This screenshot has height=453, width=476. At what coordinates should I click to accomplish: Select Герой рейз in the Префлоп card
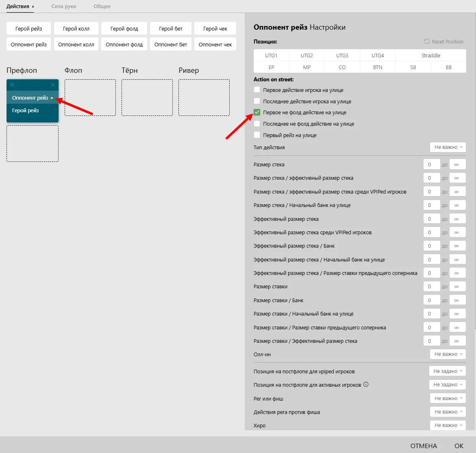[x=26, y=111]
